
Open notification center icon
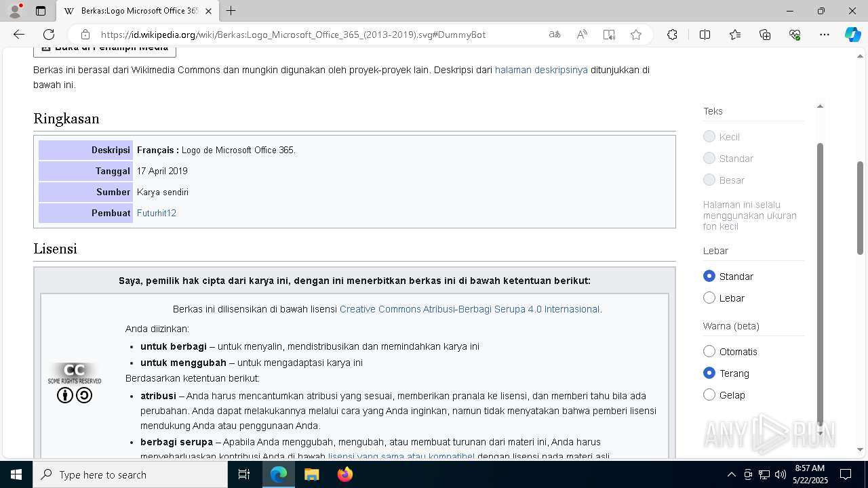click(846, 474)
